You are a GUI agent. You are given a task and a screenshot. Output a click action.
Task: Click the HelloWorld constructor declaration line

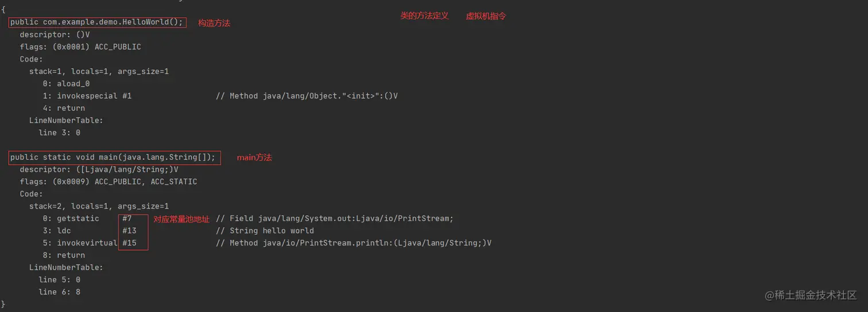96,22
